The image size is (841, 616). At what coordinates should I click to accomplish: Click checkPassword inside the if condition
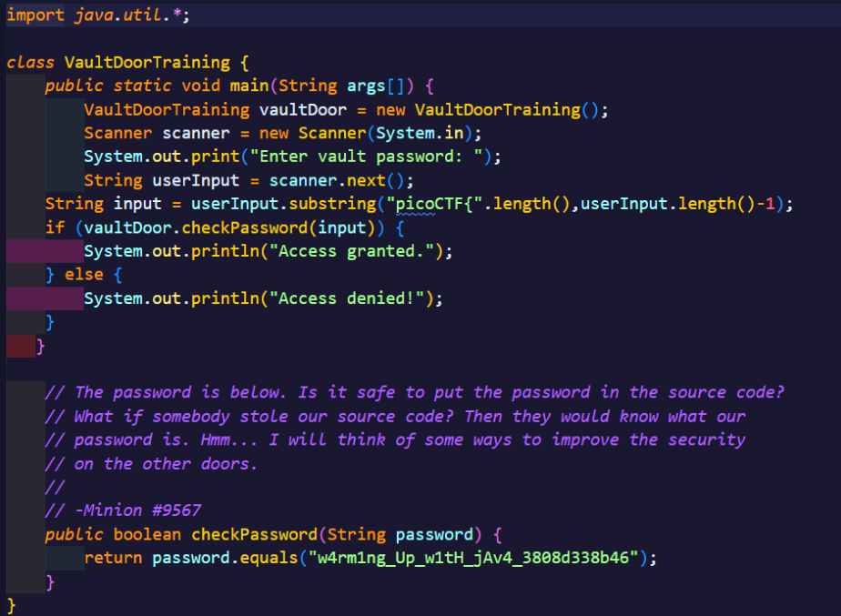point(248,227)
